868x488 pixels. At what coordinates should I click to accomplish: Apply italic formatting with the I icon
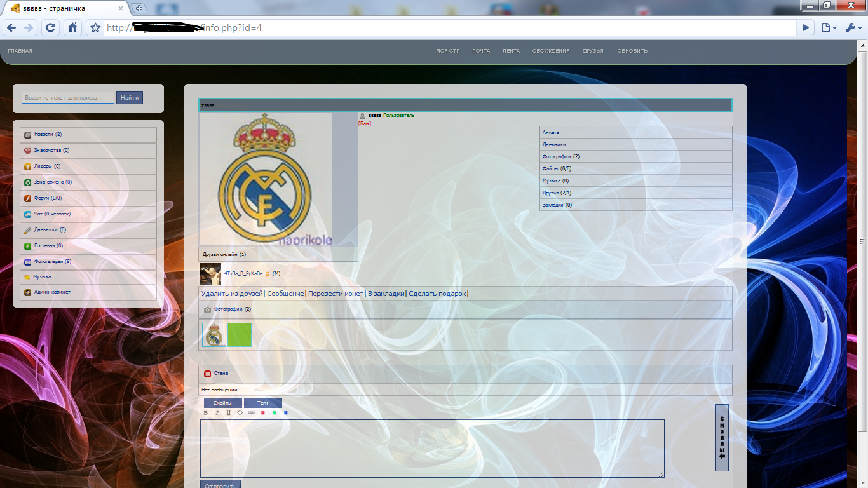click(217, 413)
